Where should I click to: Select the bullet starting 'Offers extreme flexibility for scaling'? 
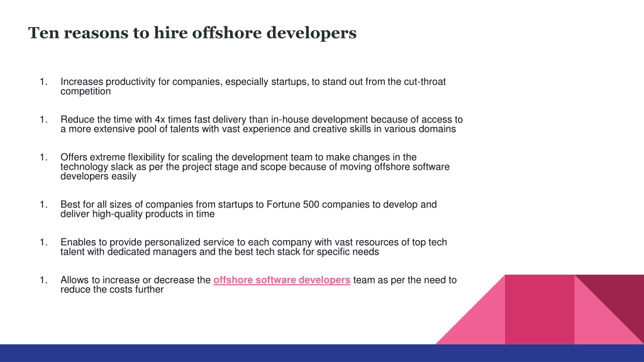(255, 167)
